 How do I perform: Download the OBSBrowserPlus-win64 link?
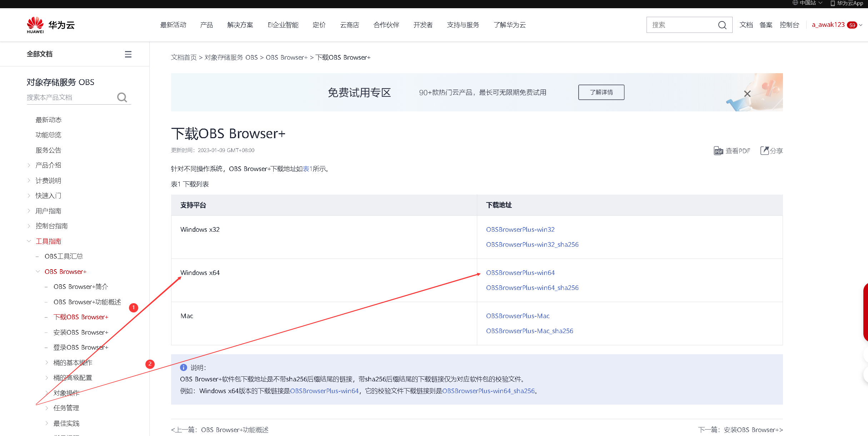pyautogui.click(x=520, y=272)
